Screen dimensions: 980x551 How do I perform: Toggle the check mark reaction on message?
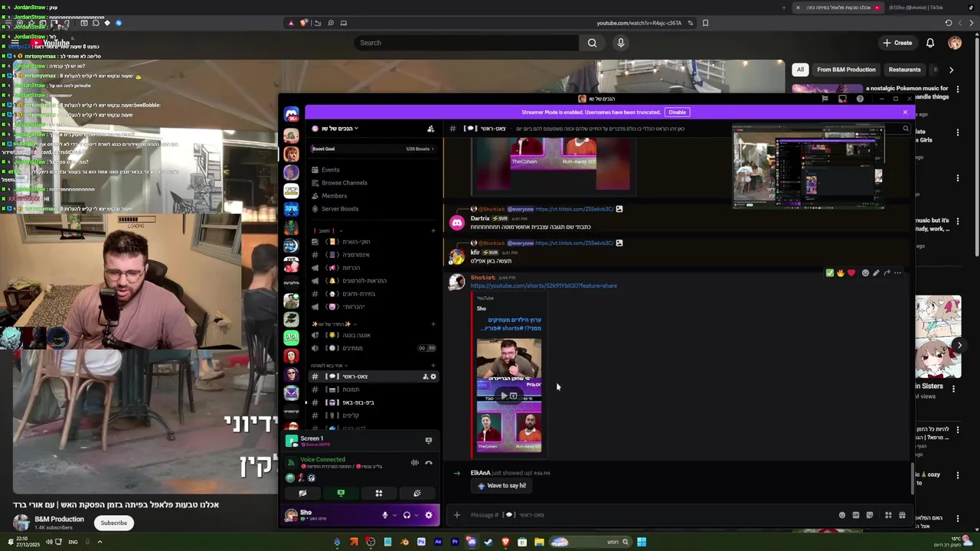point(830,273)
